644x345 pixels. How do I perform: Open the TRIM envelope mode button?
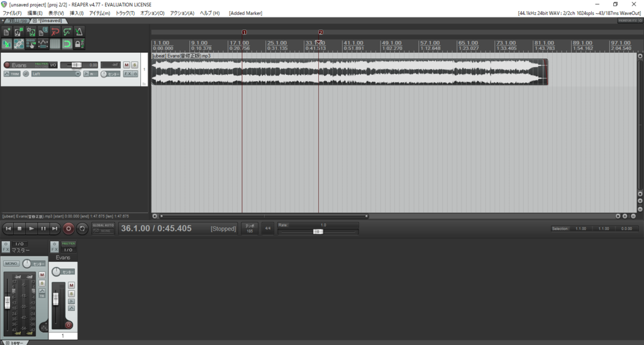pos(12,74)
